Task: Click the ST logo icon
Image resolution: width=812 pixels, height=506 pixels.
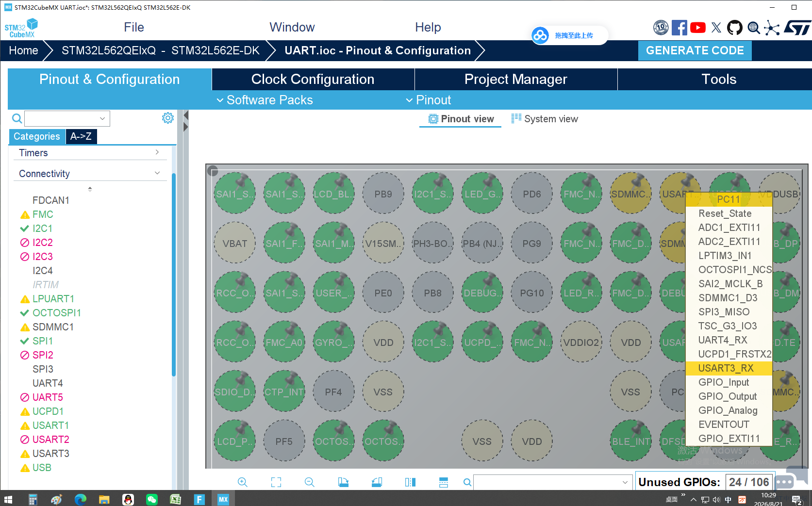Action: [x=797, y=28]
